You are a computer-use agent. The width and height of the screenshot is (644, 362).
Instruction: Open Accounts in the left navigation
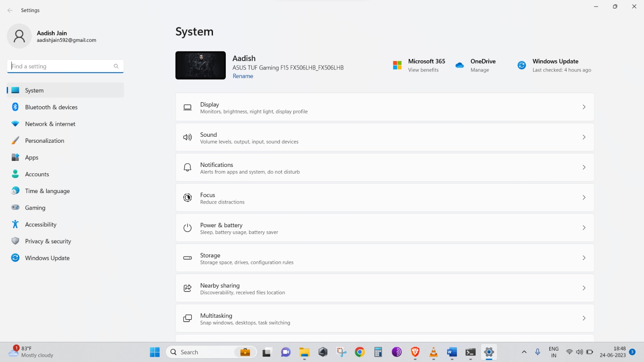click(x=37, y=174)
